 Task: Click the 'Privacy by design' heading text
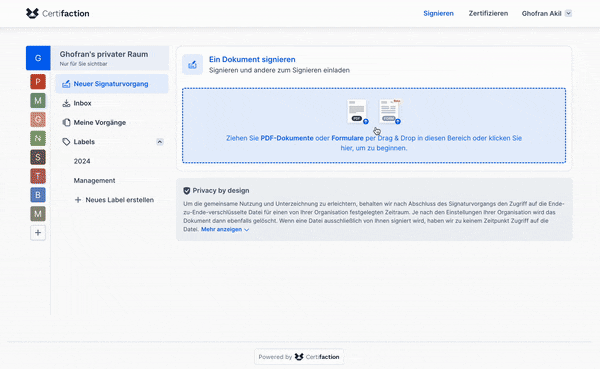tap(221, 191)
